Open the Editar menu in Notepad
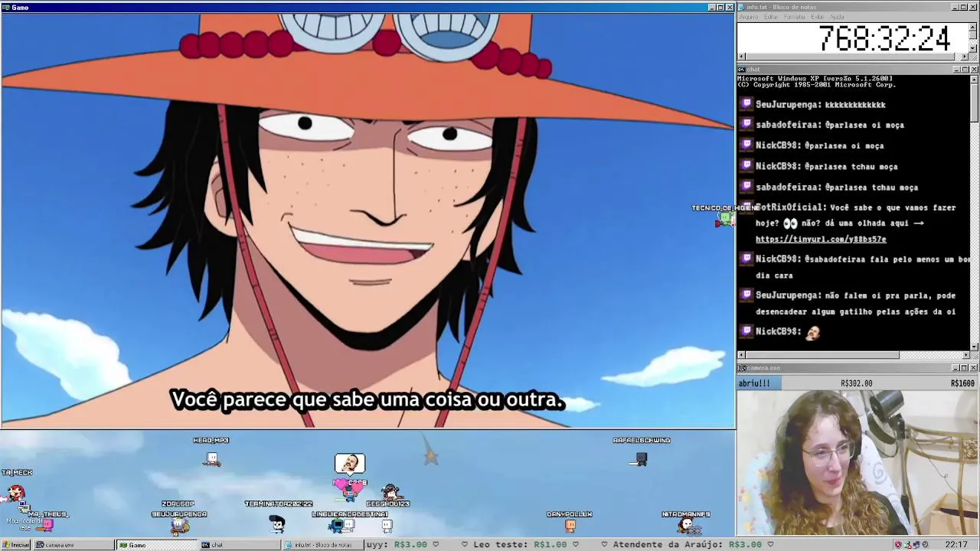The width and height of the screenshot is (980, 551). click(771, 17)
